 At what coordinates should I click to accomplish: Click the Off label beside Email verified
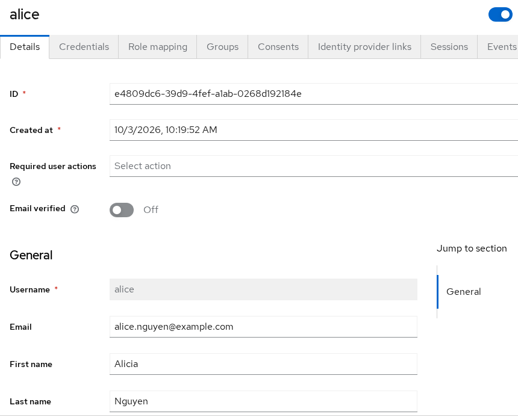click(151, 210)
